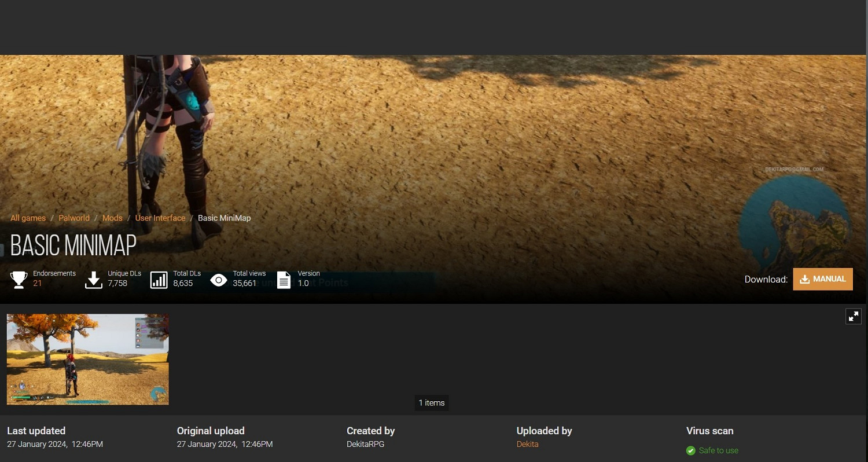This screenshot has width=868, height=462.
Task: Go to All games breadcrumb
Action: (x=28, y=218)
